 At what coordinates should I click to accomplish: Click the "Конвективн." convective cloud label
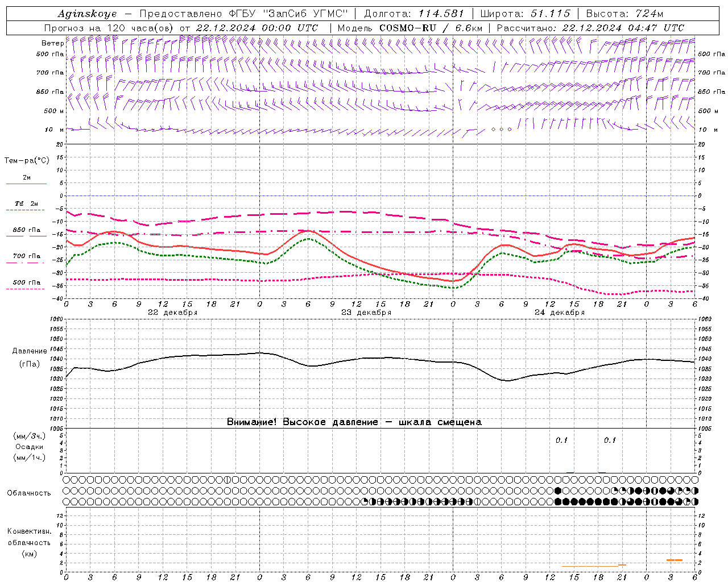[29, 531]
